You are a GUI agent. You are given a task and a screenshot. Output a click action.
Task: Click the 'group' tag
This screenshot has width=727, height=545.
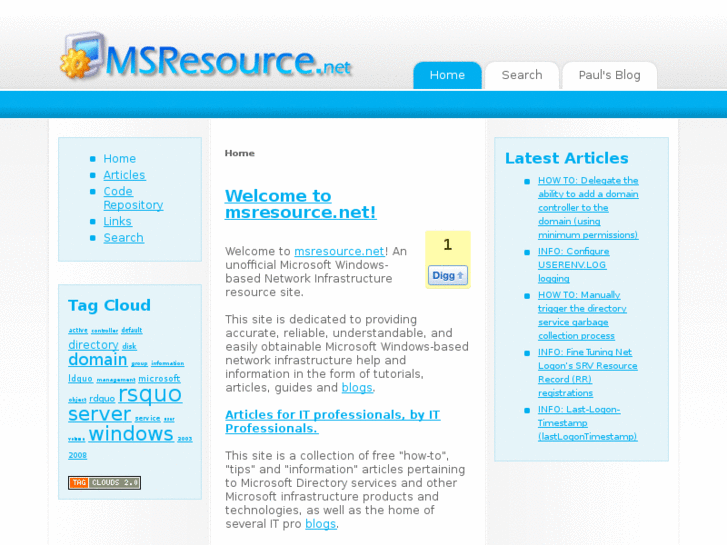pos(139,364)
